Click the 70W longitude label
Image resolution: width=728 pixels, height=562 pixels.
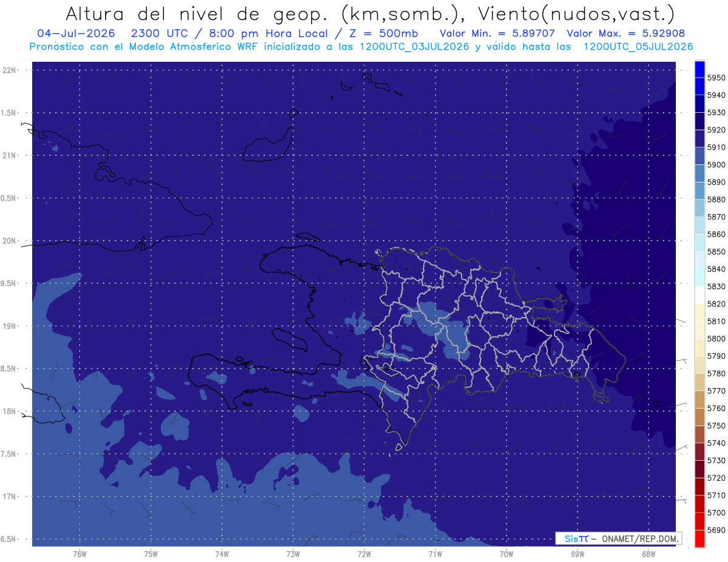pos(507,554)
